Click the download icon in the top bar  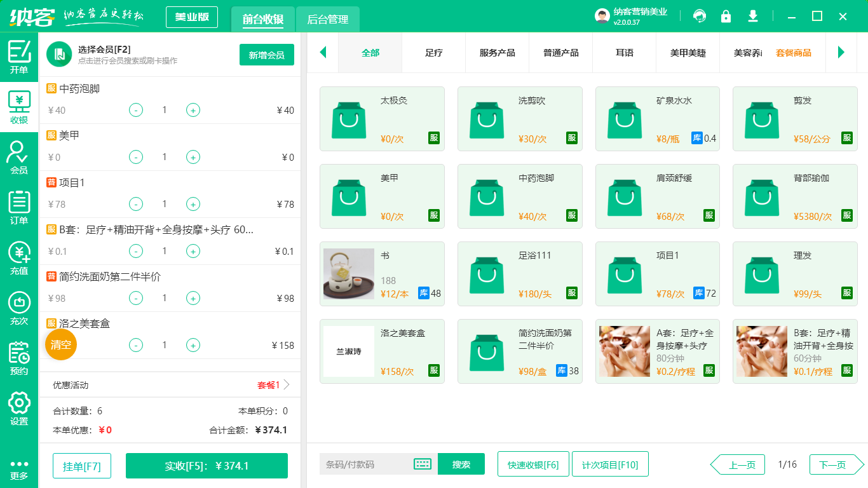(x=752, y=17)
